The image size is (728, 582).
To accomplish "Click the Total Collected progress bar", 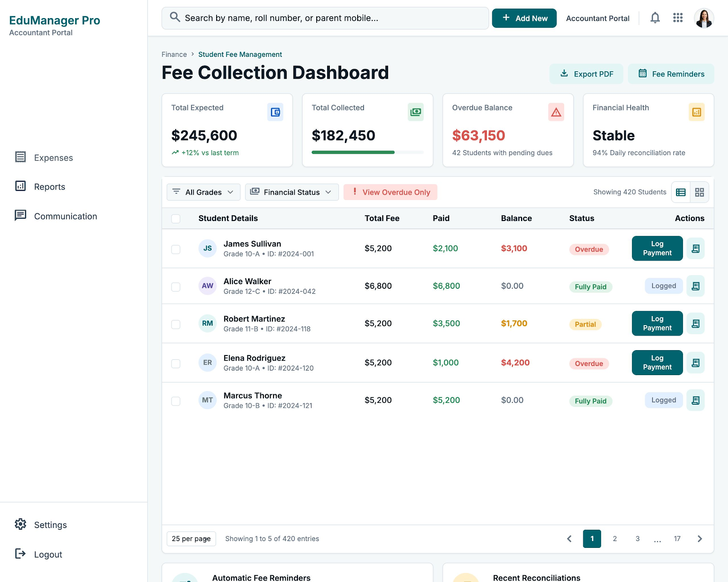I will click(368, 152).
